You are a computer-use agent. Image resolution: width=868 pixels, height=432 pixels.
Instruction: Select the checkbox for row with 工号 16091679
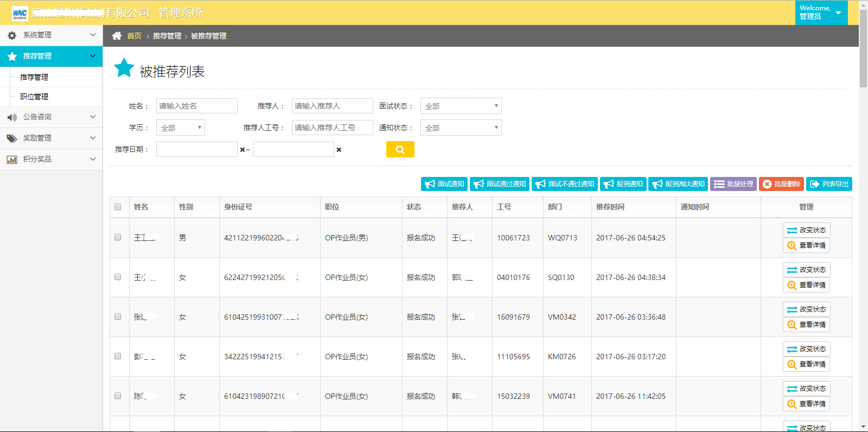[118, 316]
